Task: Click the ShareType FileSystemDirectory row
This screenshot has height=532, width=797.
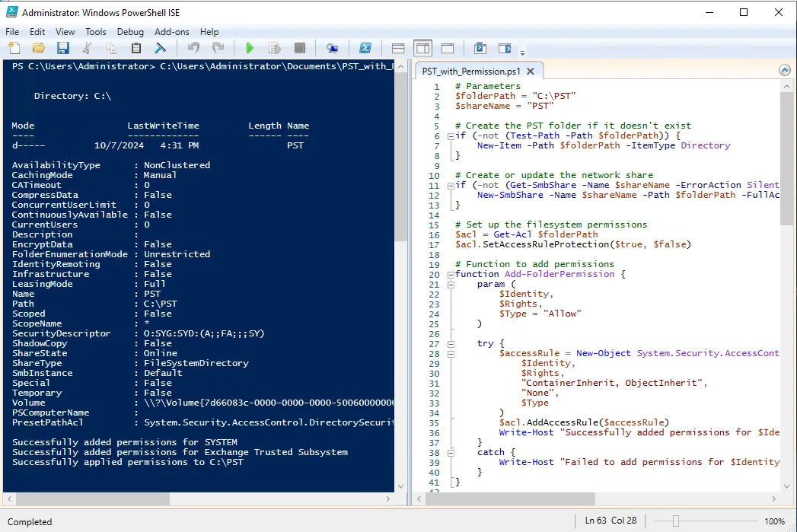Action: pos(130,363)
